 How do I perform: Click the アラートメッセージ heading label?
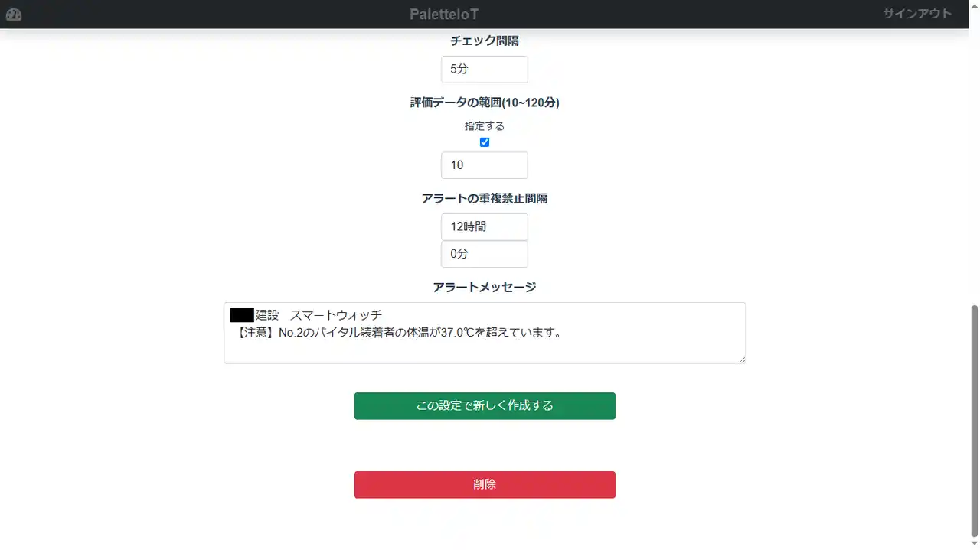[485, 288]
